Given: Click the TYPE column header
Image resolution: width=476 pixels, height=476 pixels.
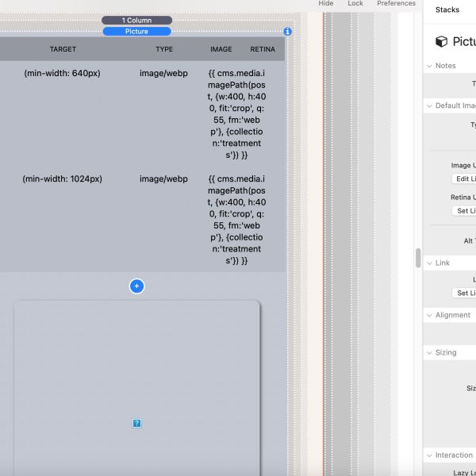Looking at the screenshot, I should point(164,49).
